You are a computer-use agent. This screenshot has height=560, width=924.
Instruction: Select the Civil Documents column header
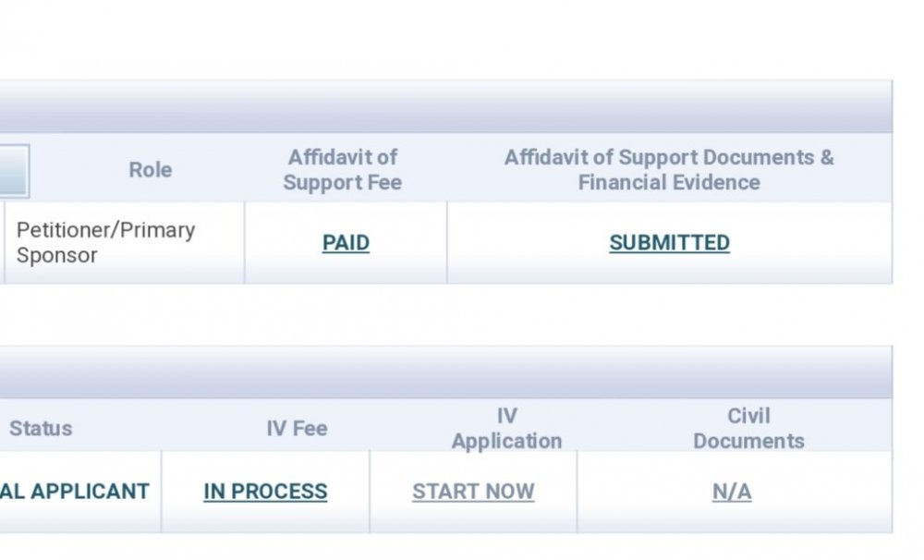(x=749, y=429)
